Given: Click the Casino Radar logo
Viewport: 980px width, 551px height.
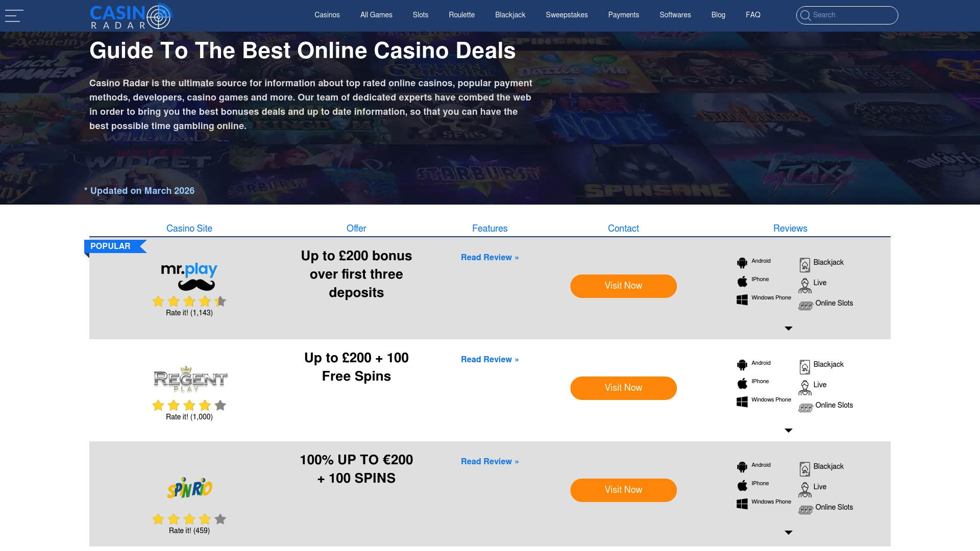Looking at the screenshot, I should pos(131,16).
